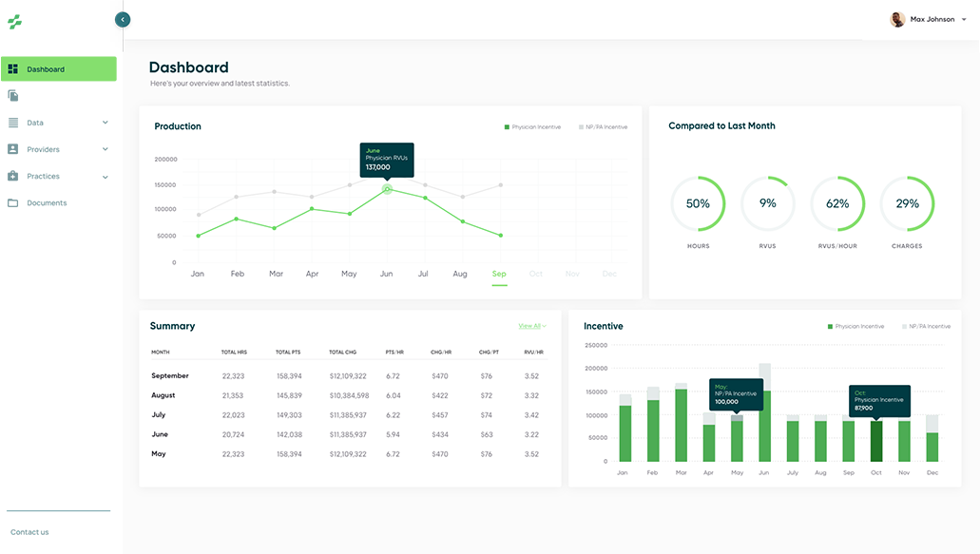Click the RVUS 9% donut chart
This screenshot has width=980, height=554.
coord(767,203)
